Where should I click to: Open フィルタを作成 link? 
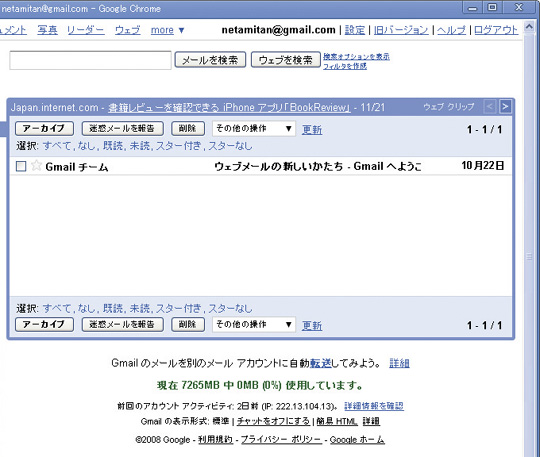pos(345,66)
